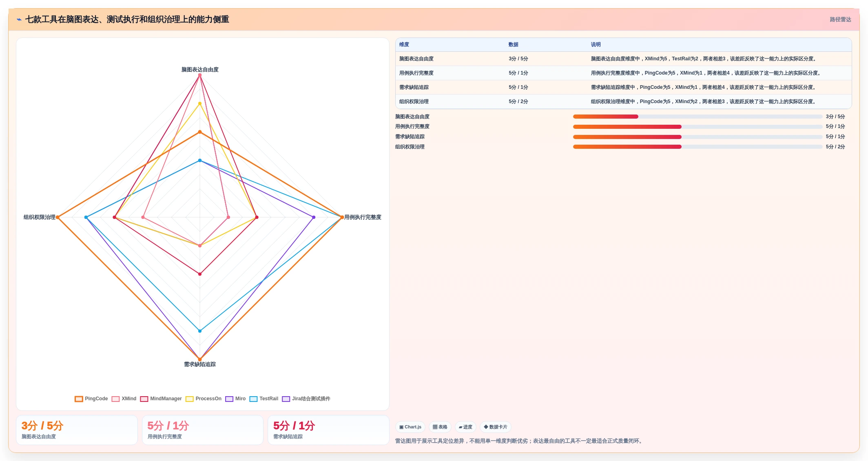Click the 需求缺陷追踪 progress bar
The image size is (868, 461).
697,137
